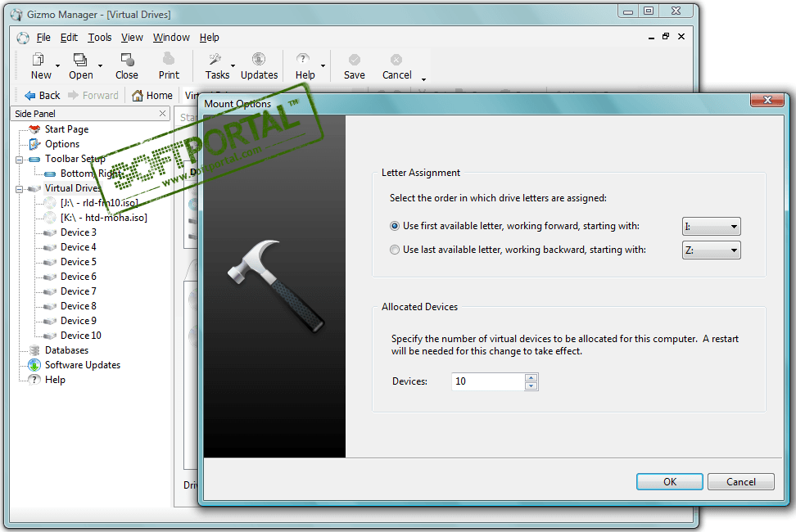The height and width of the screenshot is (532, 796).
Task: Select Start Page in Side Panel
Action: coord(66,129)
